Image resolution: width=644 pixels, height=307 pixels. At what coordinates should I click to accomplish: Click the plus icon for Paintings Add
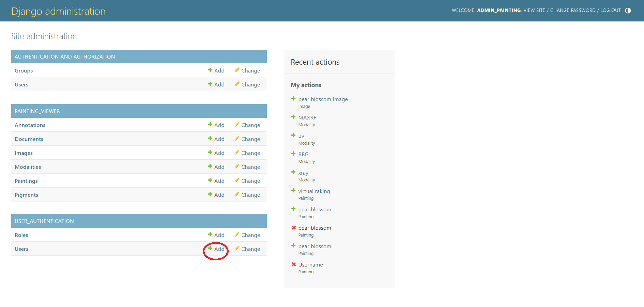click(x=210, y=180)
